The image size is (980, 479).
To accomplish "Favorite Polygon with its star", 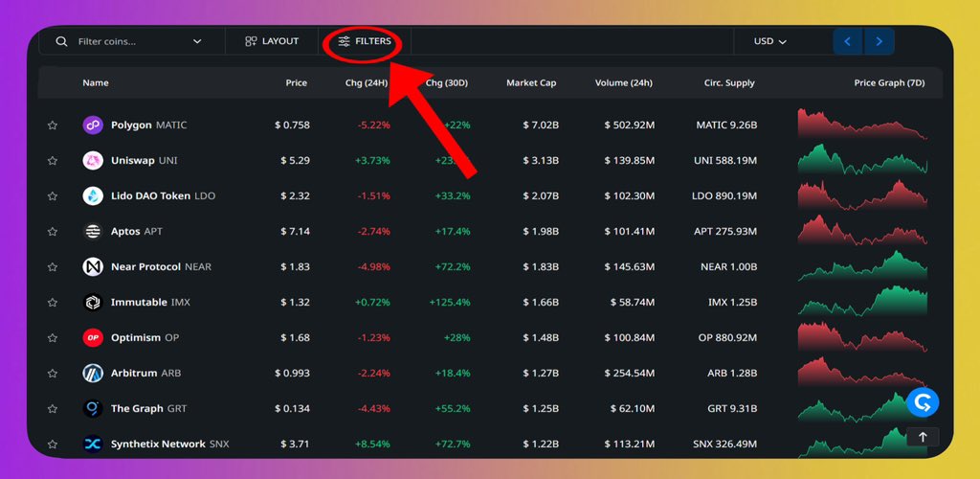I will click(x=53, y=125).
